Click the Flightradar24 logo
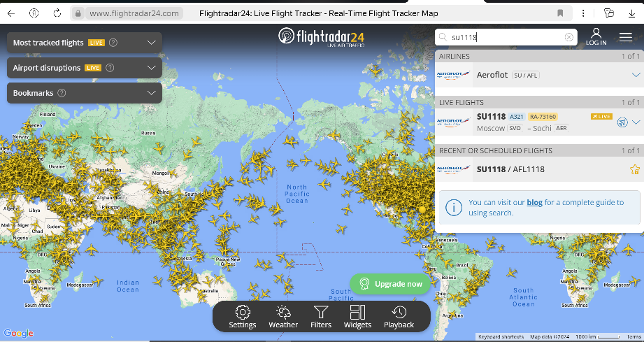Viewport: 644px width, 342px height. click(321, 37)
